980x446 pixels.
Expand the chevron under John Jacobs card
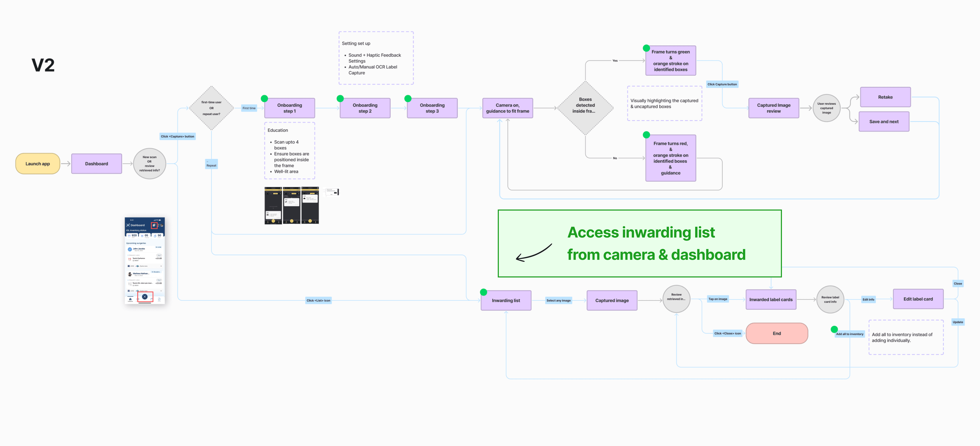161,266
